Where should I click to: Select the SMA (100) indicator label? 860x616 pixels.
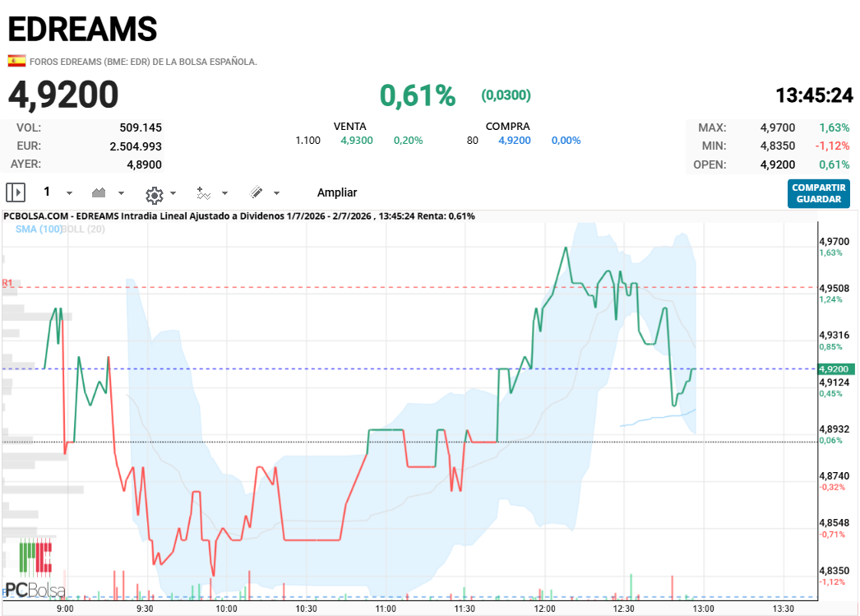point(39,229)
